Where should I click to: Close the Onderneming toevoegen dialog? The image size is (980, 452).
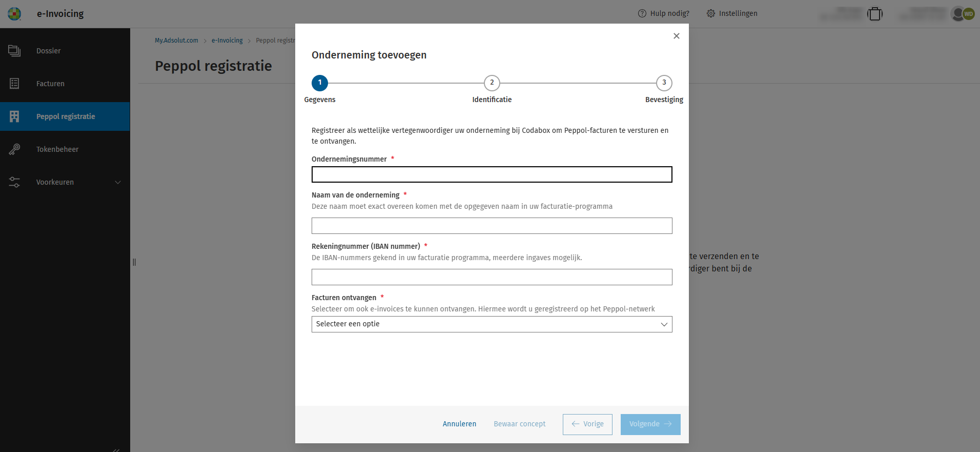677,36
